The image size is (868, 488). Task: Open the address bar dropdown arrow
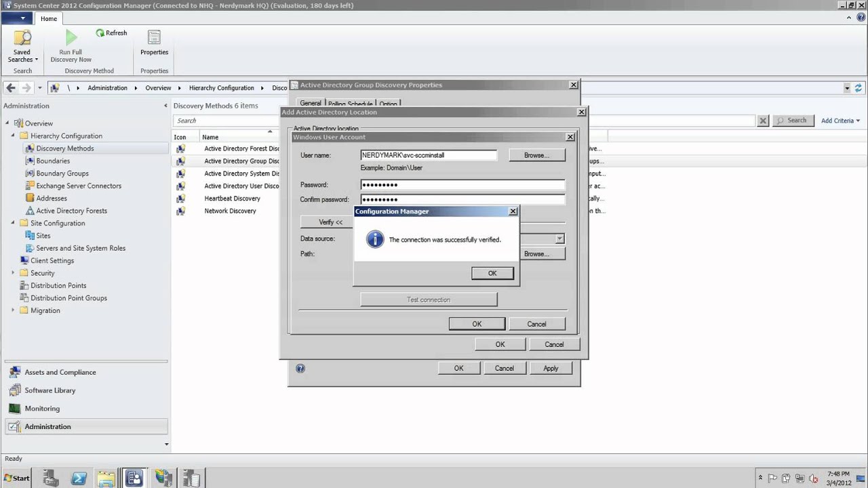pyautogui.click(x=847, y=88)
